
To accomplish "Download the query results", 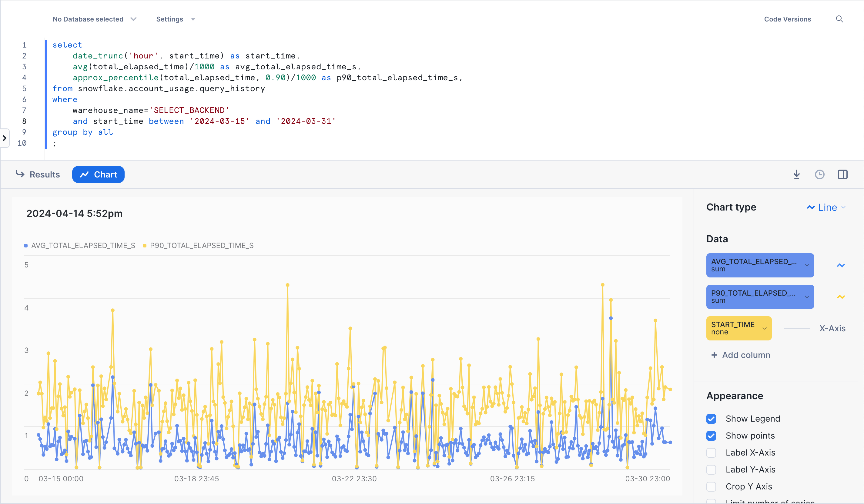I will (x=796, y=174).
